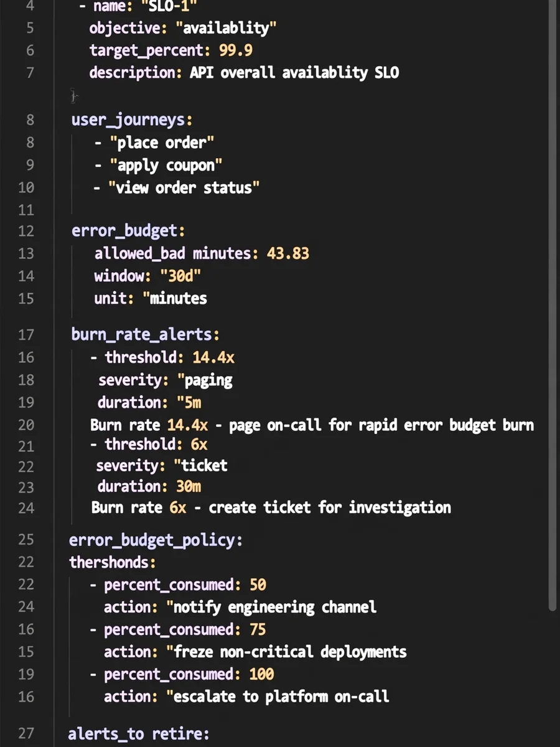
Task: Click the 'burn_rate_alerts:' key
Action: tap(146, 334)
